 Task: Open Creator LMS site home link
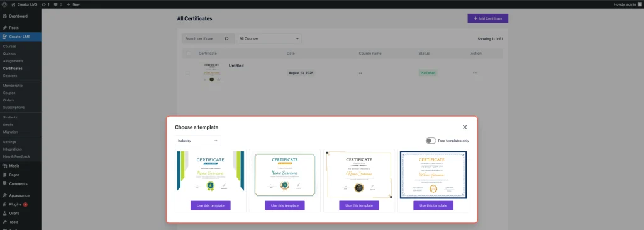[25, 4]
